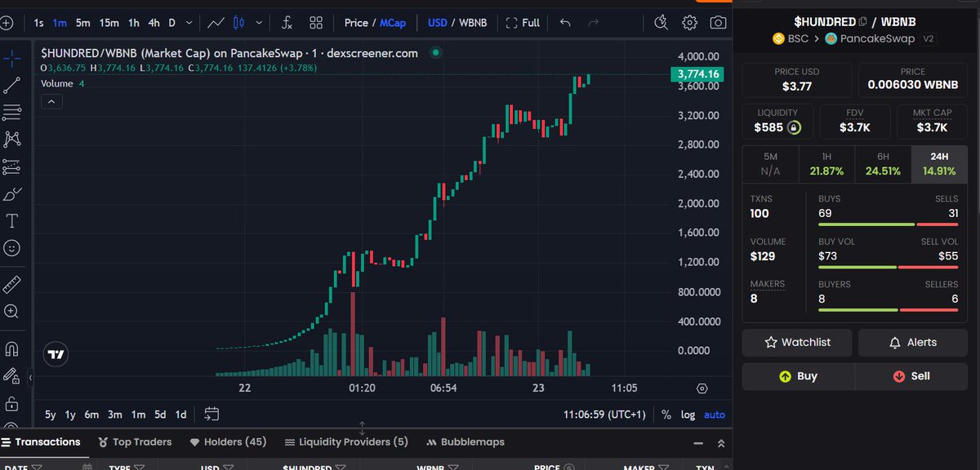This screenshot has height=470, width=980.
Task: Open the quick search lightning icon
Action: point(661,22)
